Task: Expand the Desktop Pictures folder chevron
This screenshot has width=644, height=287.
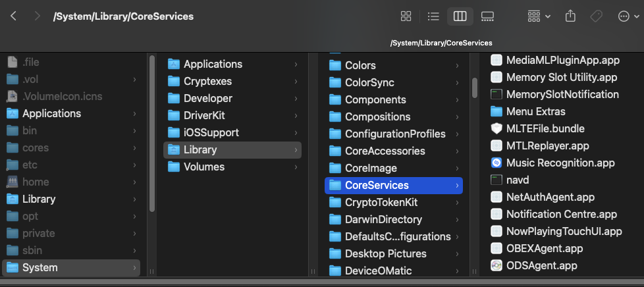Action: click(457, 253)
